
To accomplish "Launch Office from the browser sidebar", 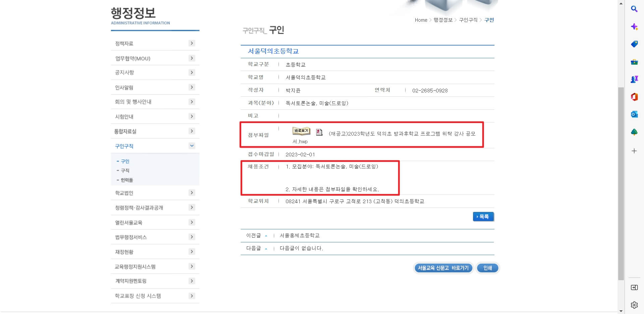I will pyautogui.click(x=634, y=97).
